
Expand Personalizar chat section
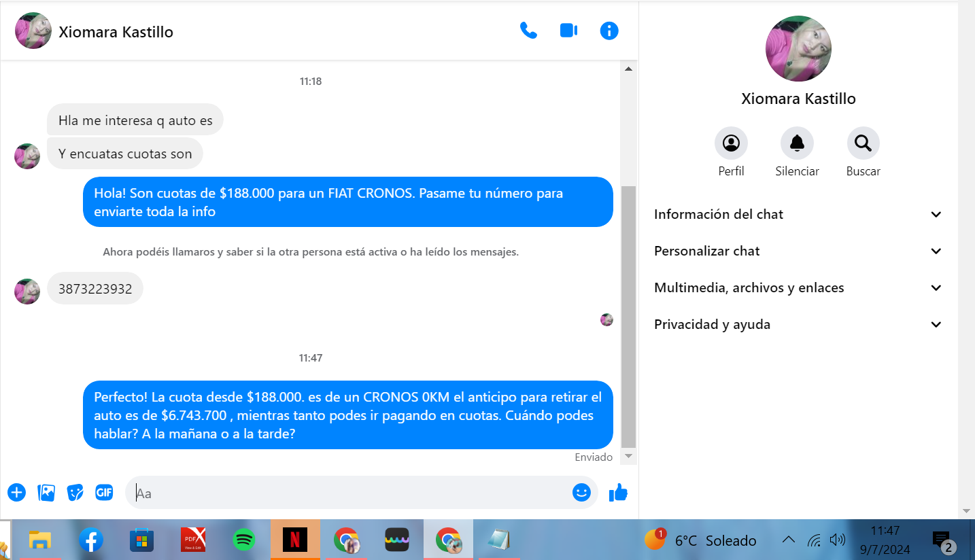pyautogui.click(x=799, y=251)
